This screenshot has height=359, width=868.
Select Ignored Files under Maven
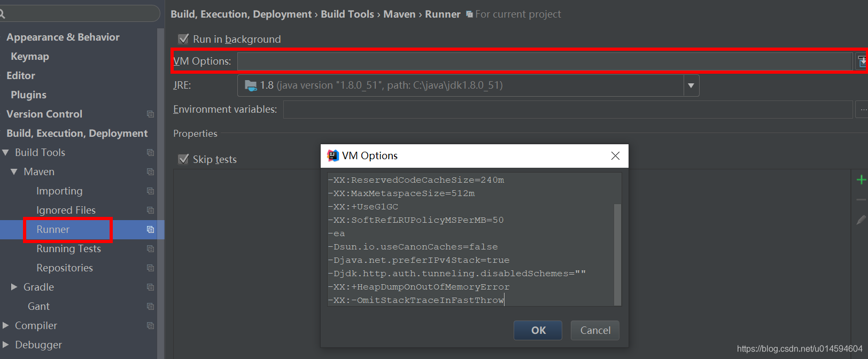[x=66, y=210]
